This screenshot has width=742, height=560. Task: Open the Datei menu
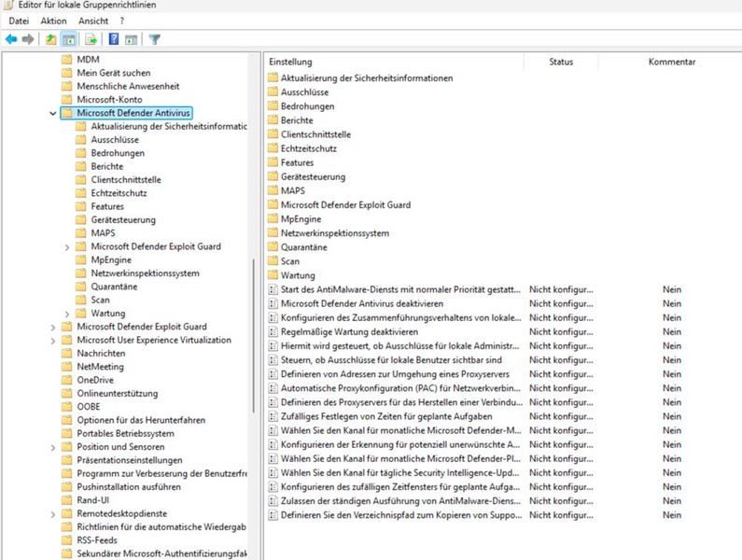(x=19, y=21)
